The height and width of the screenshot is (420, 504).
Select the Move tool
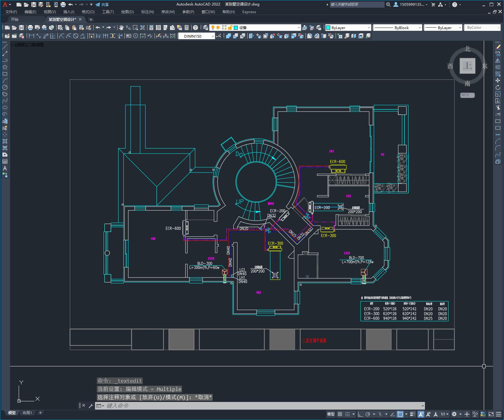click(498, 81)
